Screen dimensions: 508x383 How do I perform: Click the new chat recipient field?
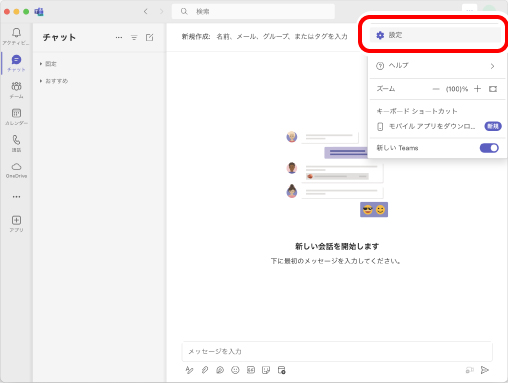pos(282,36)
